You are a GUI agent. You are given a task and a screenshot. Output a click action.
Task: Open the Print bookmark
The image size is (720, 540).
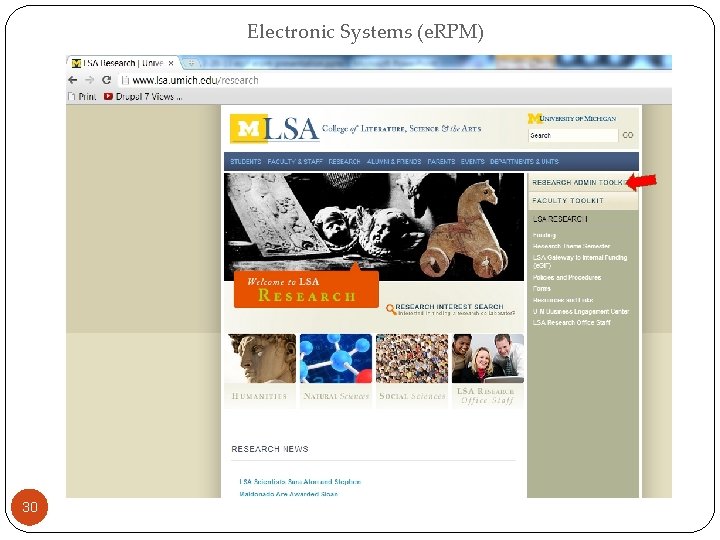[82, 96]
